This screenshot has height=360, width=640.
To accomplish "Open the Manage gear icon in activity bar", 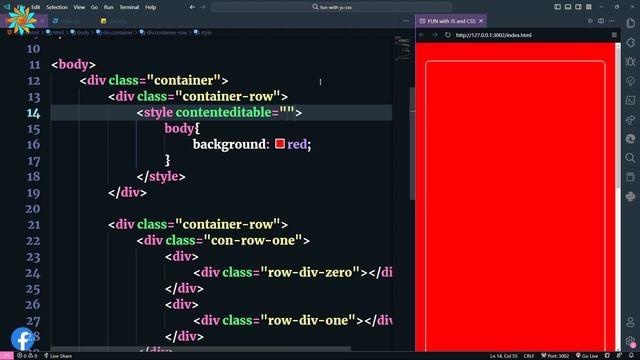I will point(631,341).
